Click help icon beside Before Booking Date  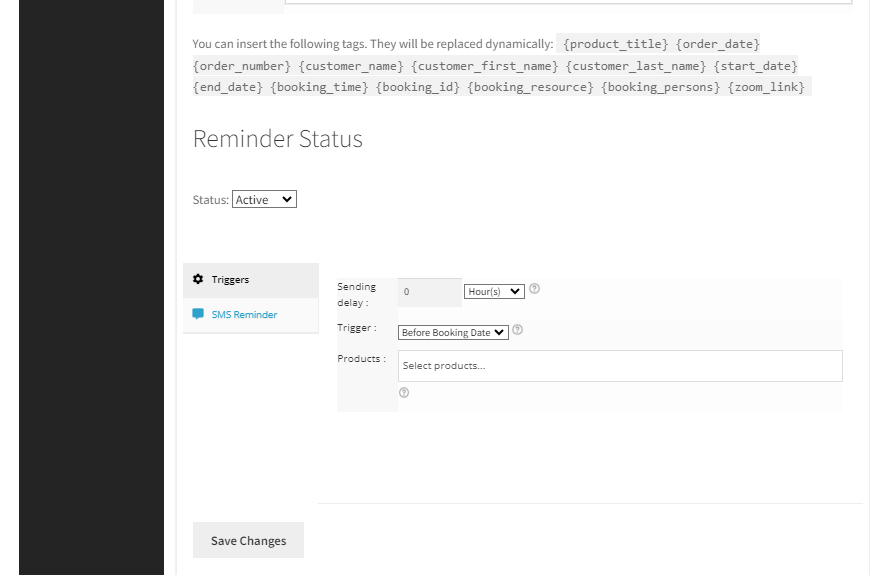coord(518,329)
